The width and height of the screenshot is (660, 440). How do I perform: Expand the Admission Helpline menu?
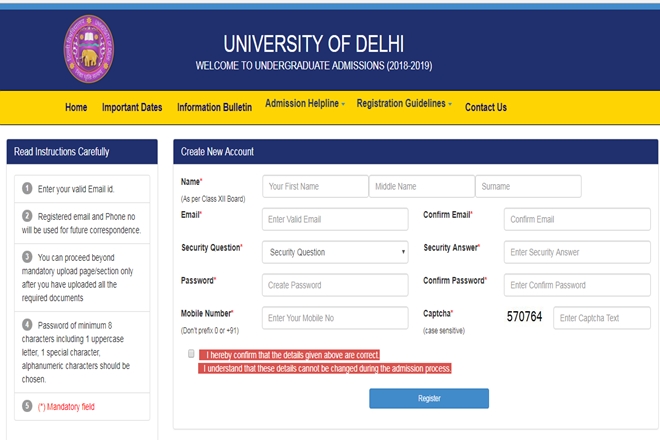click(305, 104)
